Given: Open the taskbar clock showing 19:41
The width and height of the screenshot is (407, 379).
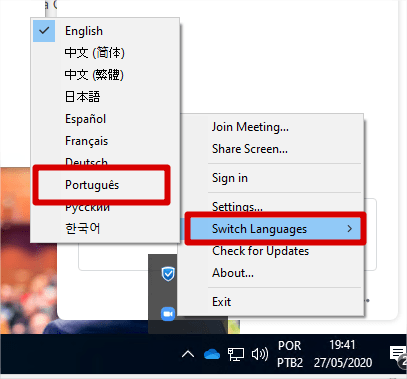Looking at the screenshot, I should (x=343, y=354).
